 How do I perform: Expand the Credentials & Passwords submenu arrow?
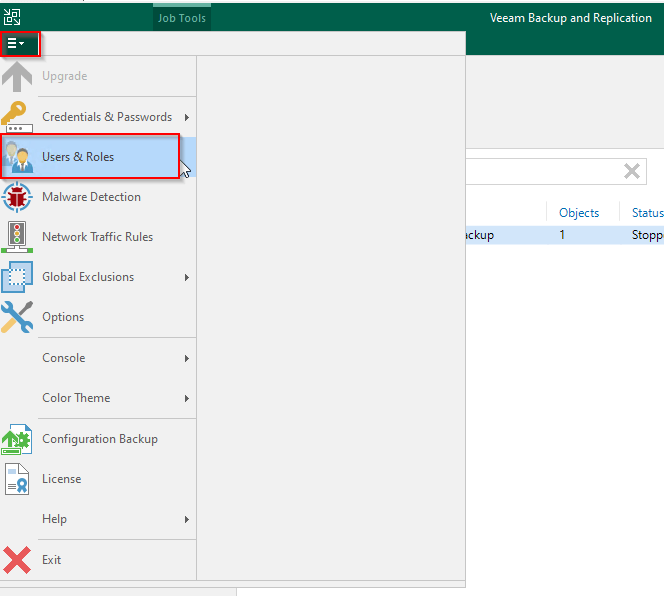point(186,117)
